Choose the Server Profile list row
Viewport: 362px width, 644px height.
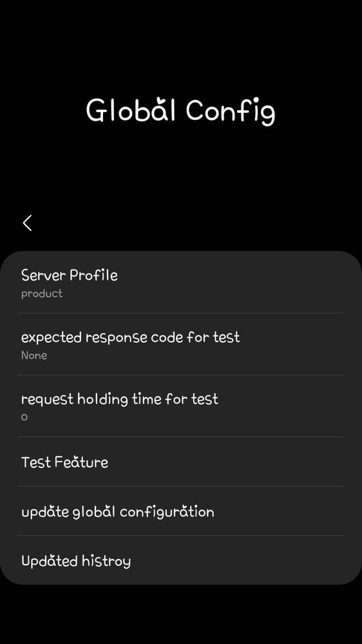coord(181,282)
